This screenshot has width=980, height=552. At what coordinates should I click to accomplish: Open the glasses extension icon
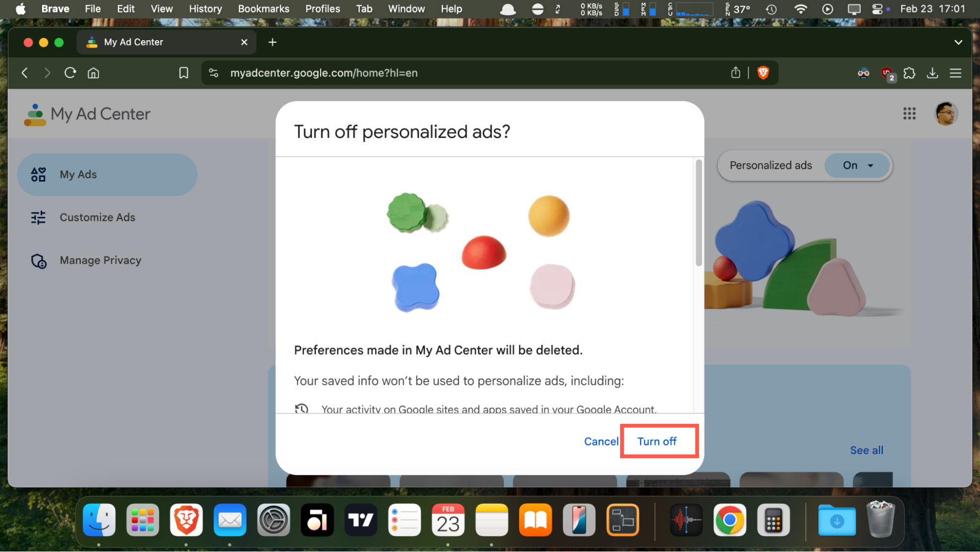tap(863, 73)
